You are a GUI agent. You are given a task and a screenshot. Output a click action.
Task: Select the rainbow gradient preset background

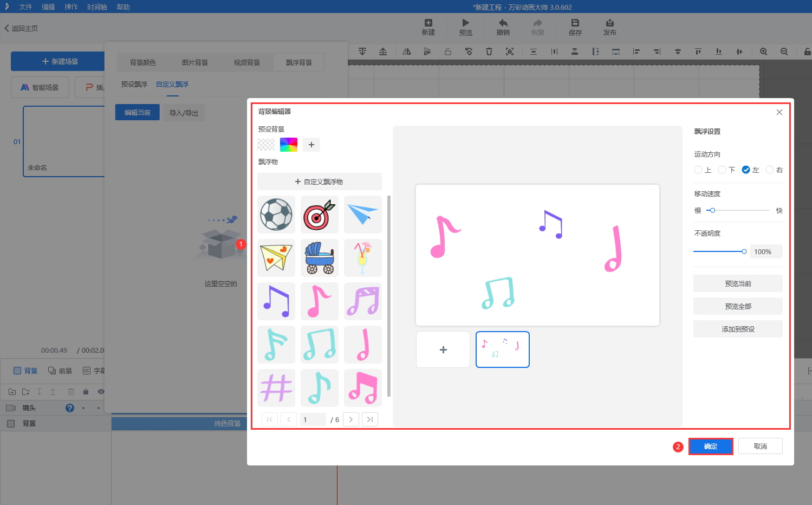pos(289,145)
